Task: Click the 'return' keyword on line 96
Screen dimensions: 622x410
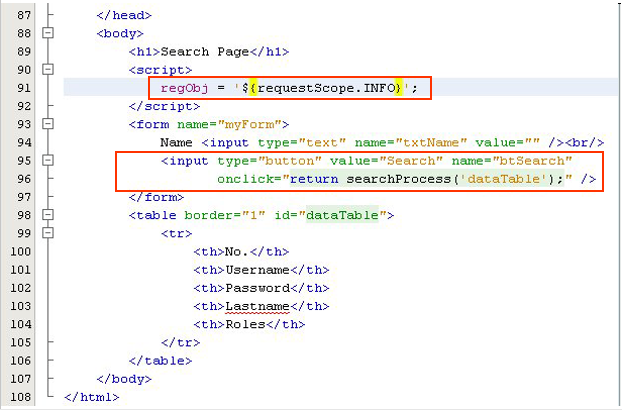Action: 314,179
